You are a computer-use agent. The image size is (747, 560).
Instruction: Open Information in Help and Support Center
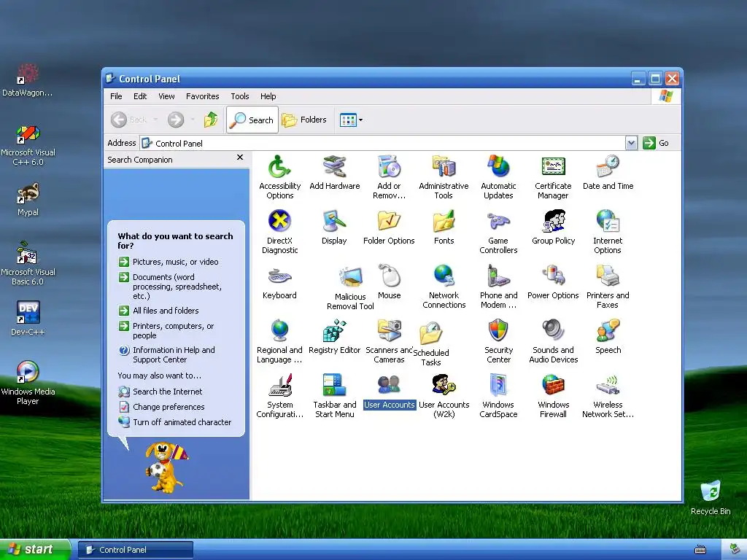[x=167, y=355]
